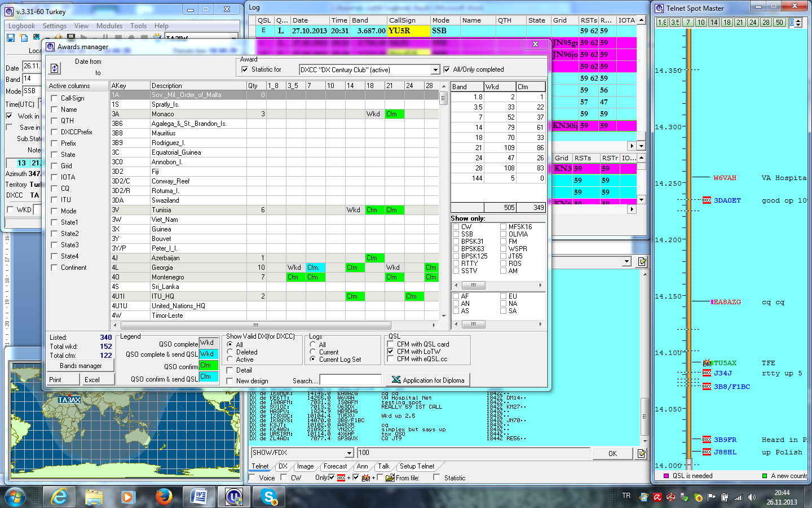Open the Tools menu
The image size is (812, 508).
pyautogui.click(x=138, y=26)
